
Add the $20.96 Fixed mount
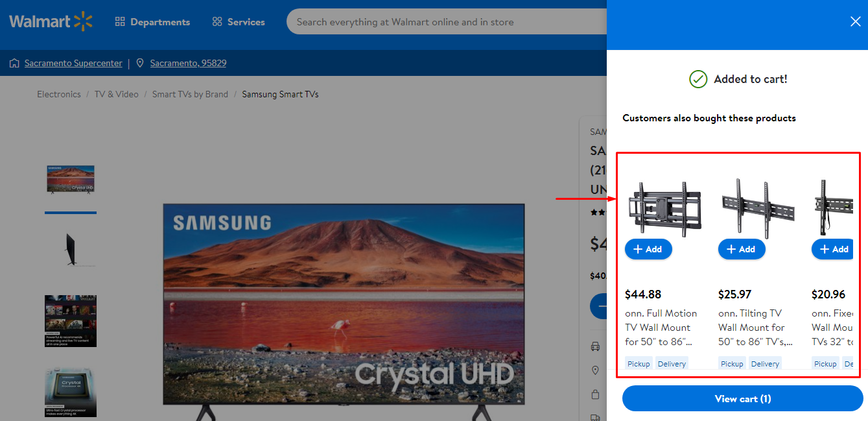pos(832,249)
